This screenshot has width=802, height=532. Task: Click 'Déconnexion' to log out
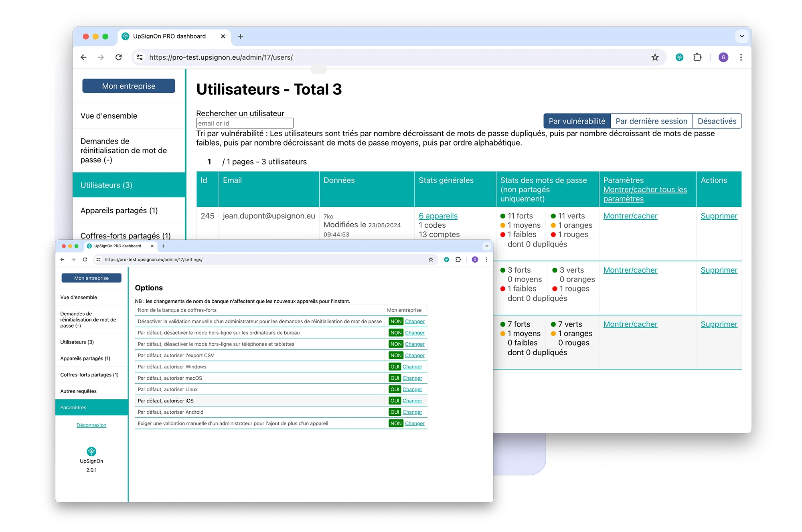91,425
